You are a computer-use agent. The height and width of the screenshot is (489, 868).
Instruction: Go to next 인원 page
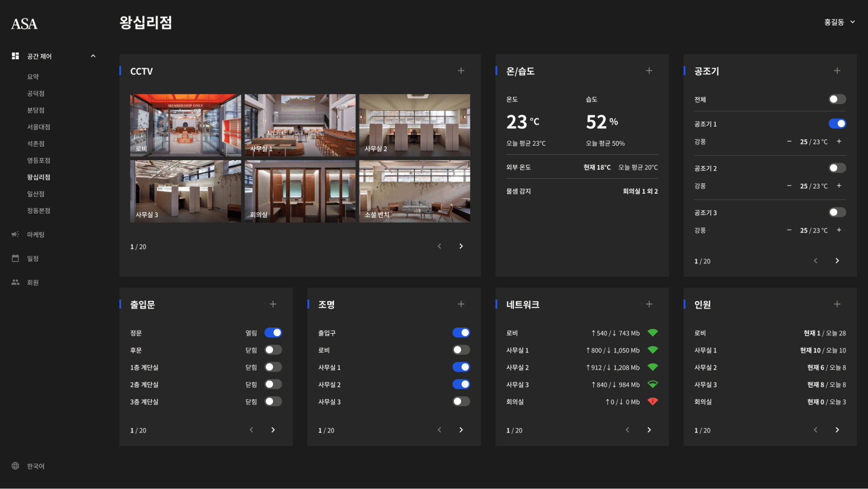[x=837, y=430]
